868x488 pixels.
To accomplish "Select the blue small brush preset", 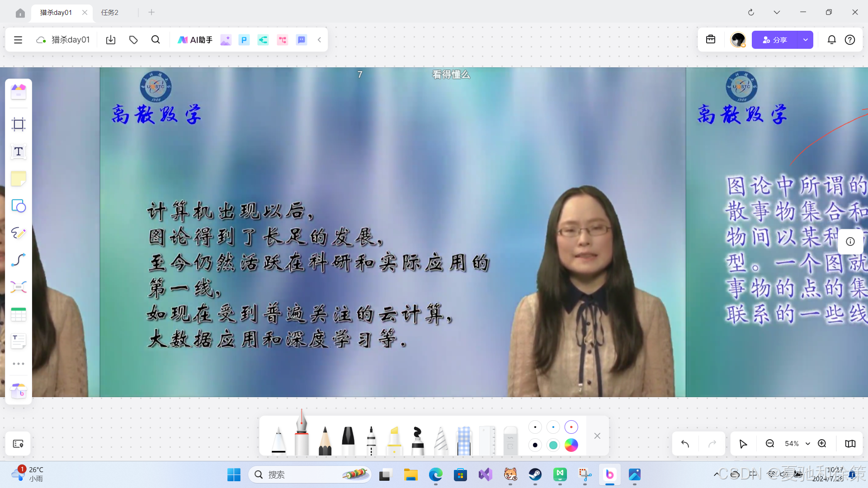I will tap(553, 427).
